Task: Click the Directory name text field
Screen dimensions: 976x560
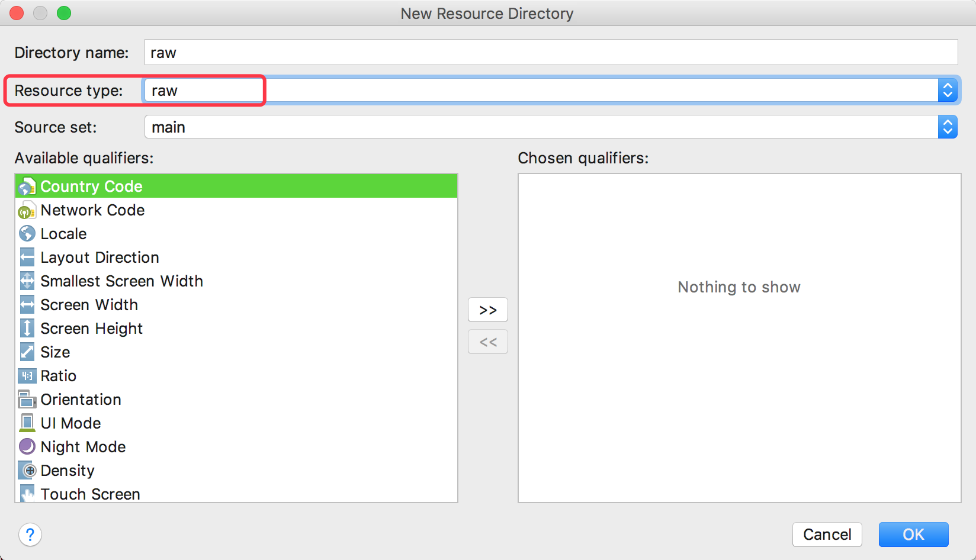Action: (x=551, y=53)
